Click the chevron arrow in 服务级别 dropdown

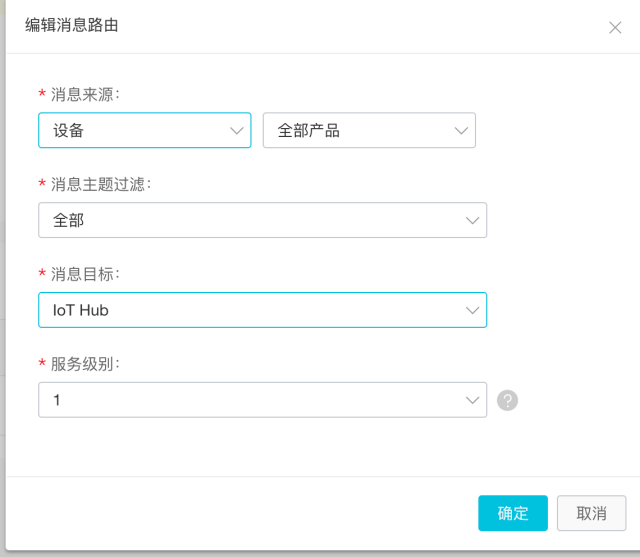tap(472, 400)
